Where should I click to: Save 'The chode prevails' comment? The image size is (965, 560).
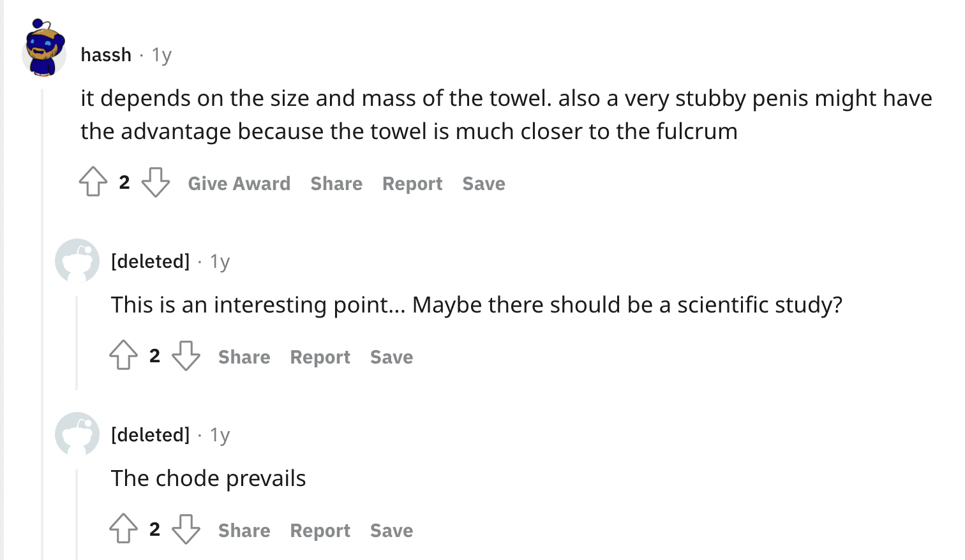(x=392, y=531)
